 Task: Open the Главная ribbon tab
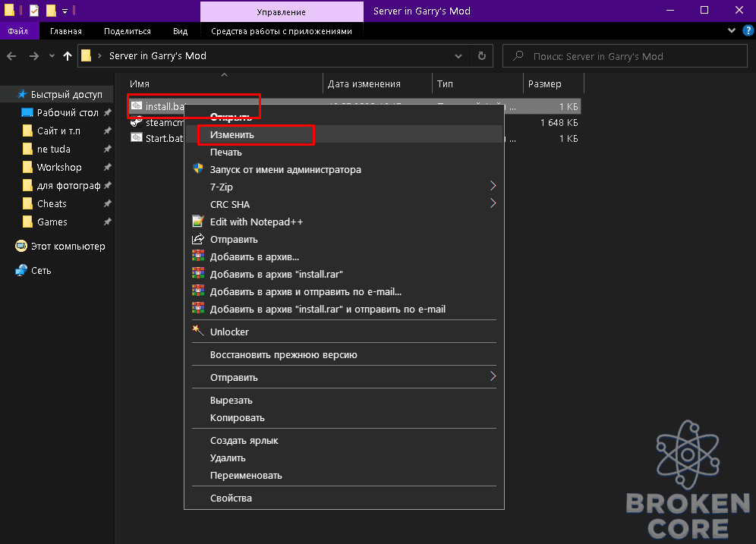tap(66, 31)
